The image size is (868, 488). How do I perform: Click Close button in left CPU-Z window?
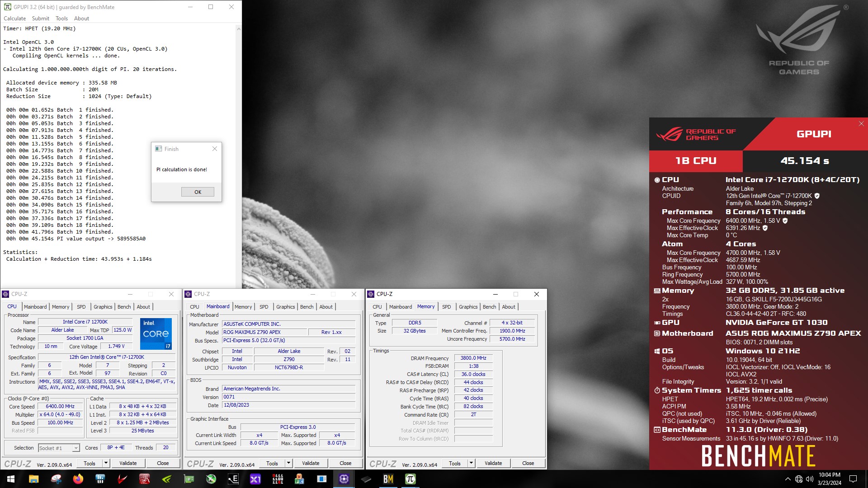click(163, 463)
